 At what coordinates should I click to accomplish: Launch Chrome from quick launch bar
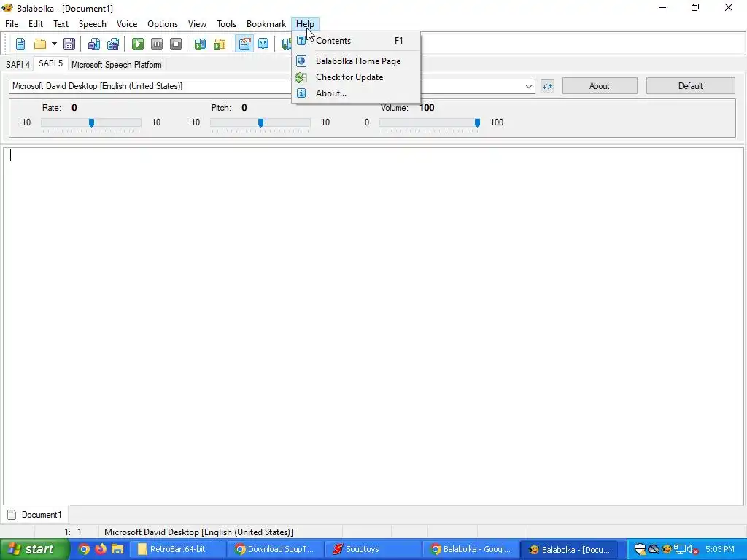click(84, 549)
